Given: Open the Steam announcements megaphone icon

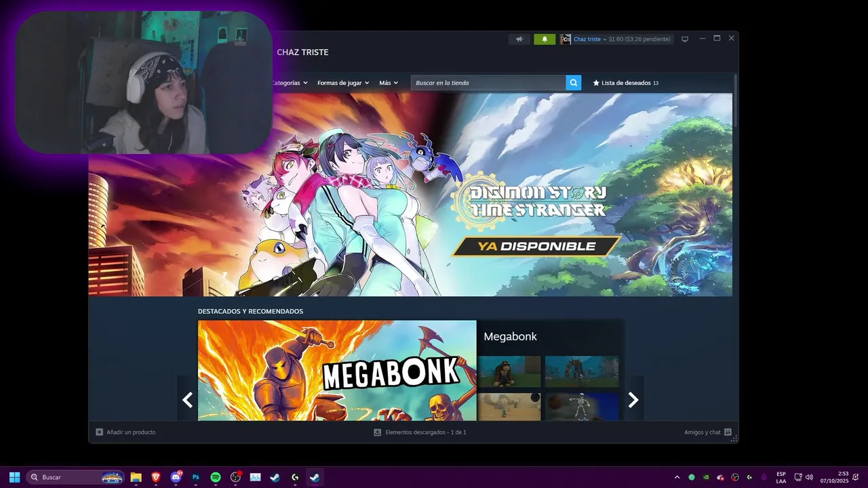Looking at the screenshot, I should [x=519, y=39].
